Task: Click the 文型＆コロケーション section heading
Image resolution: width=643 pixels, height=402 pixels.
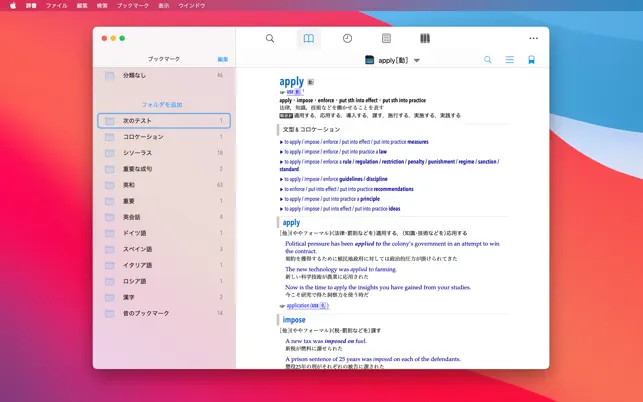Action: pos(311,130)
